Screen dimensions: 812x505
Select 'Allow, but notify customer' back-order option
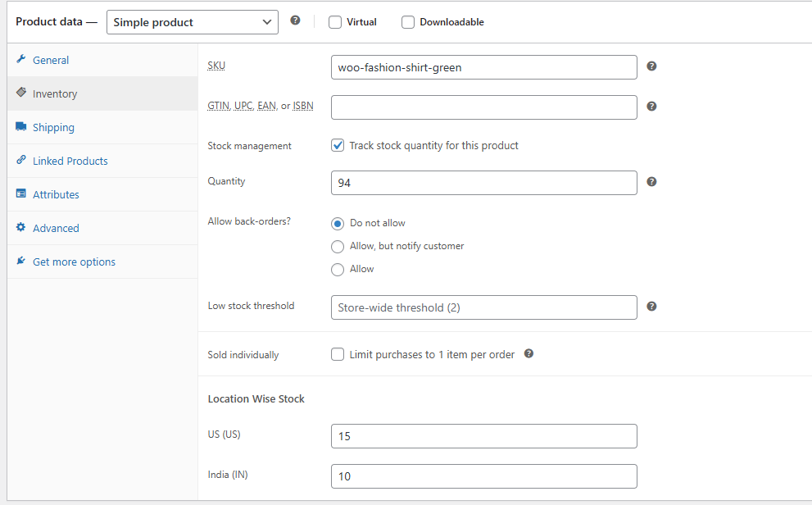coord(338,246)
